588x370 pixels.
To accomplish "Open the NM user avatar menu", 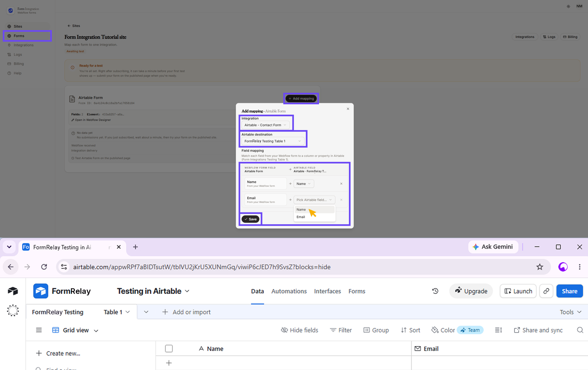I will coord(579,6).
